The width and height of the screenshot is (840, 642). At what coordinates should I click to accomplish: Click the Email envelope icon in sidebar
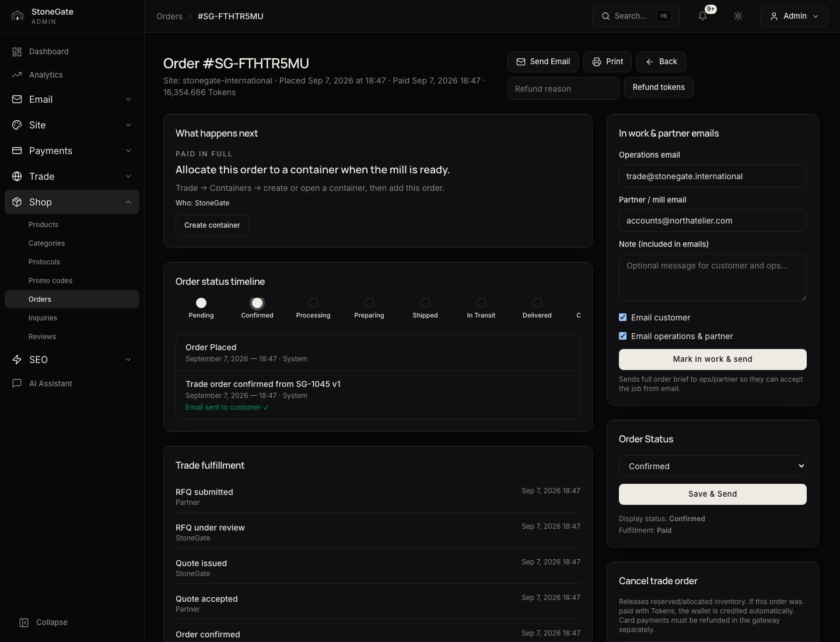[x=17, y=99]
